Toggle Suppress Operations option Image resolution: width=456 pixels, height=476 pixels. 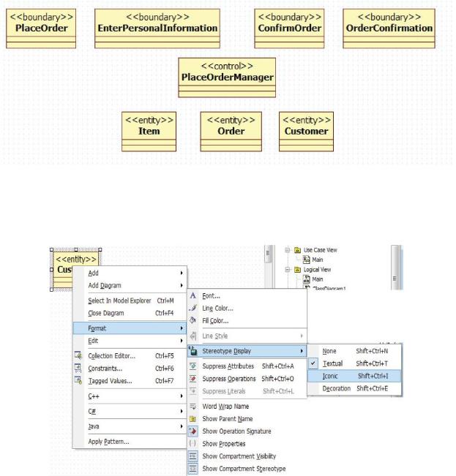pyautogui.click(x=247, y=379)
